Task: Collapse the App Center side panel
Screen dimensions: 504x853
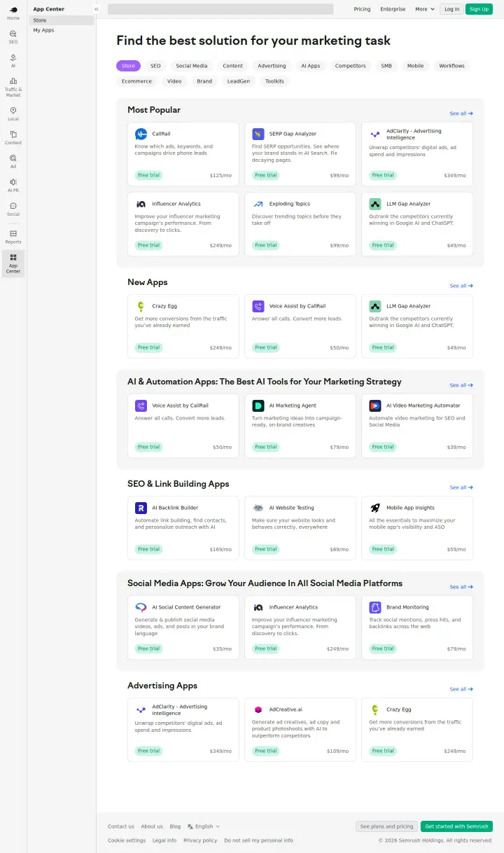Action: [x=96, y=9]
